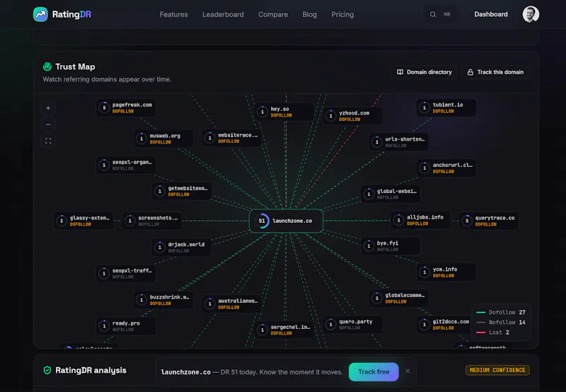Click the search magnifier icon

tap(432, 14)
